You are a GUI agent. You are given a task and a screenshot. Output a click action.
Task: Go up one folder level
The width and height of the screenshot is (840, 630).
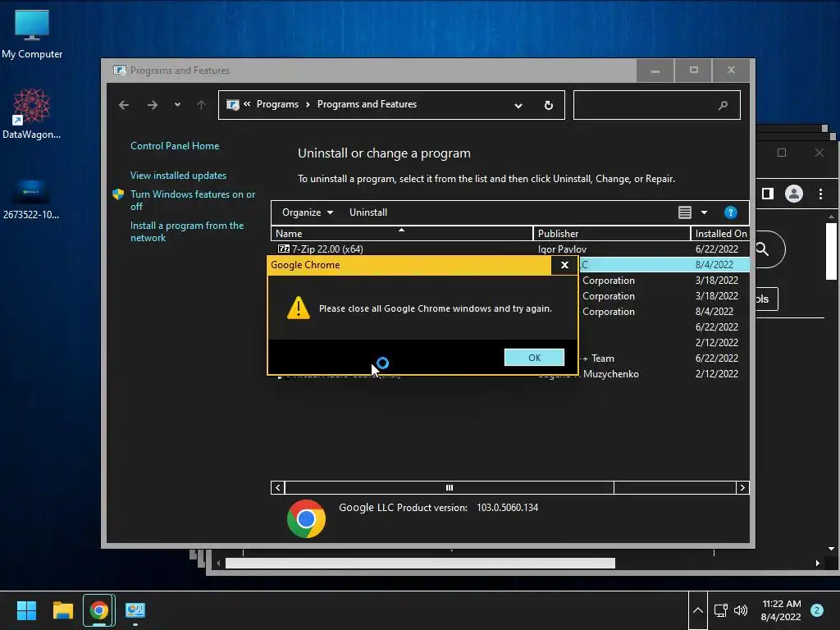click(201, 105)
